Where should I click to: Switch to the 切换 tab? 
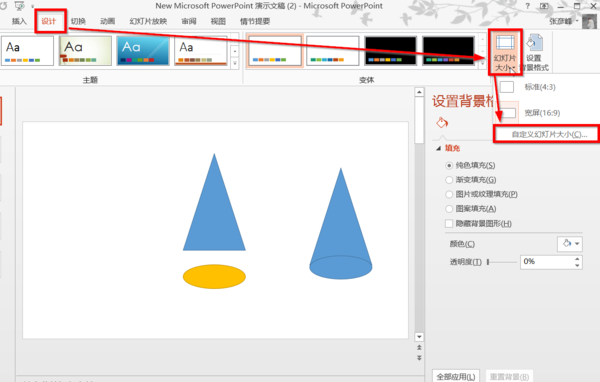[78, 21]
